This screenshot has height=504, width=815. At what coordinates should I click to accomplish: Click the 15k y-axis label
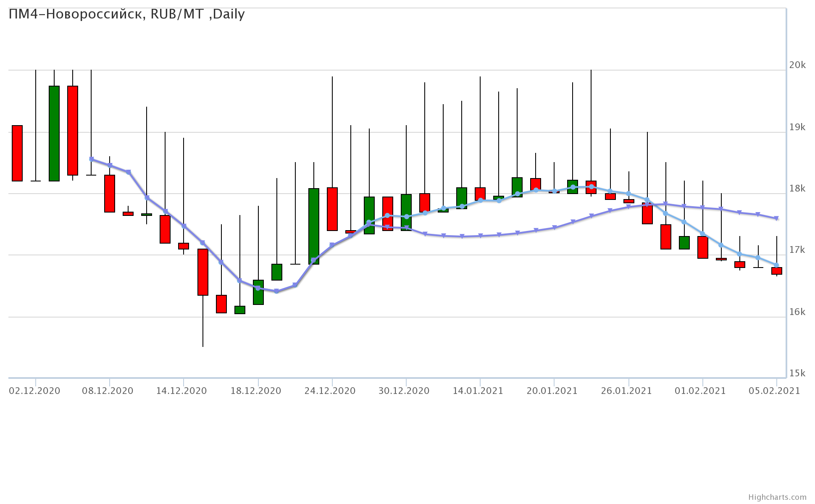click(x=797, y=373)
